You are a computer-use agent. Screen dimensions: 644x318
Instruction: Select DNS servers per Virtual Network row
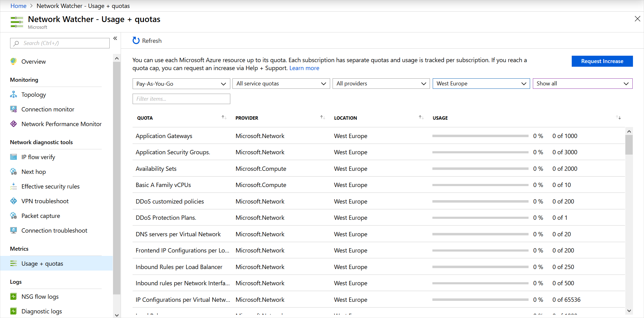[379, 234]
